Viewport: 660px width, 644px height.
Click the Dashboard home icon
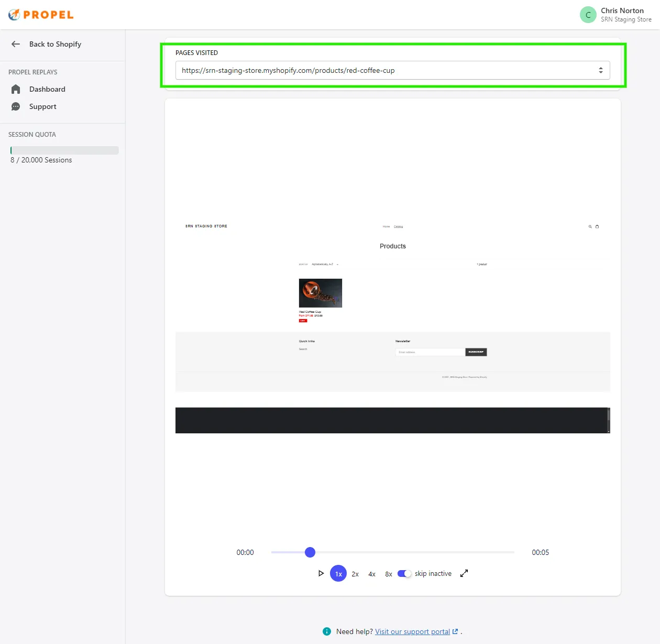[16, 89]
